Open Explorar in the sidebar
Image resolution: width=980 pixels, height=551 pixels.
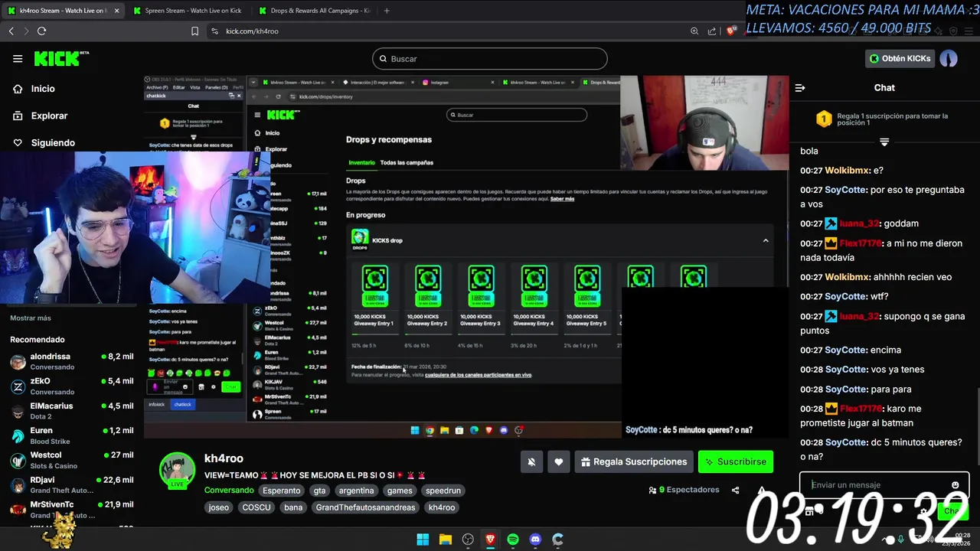coord(49,116)
